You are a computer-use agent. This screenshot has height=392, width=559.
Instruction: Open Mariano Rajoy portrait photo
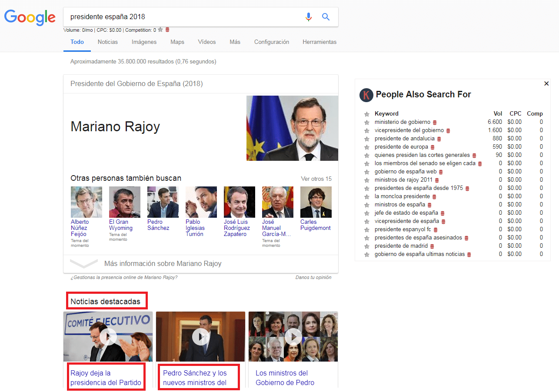point(292,128)
